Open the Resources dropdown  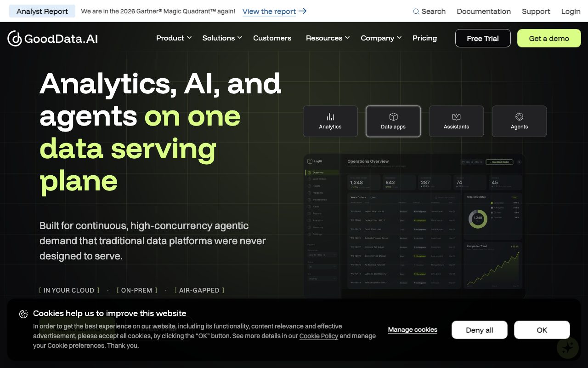point(328,38)
